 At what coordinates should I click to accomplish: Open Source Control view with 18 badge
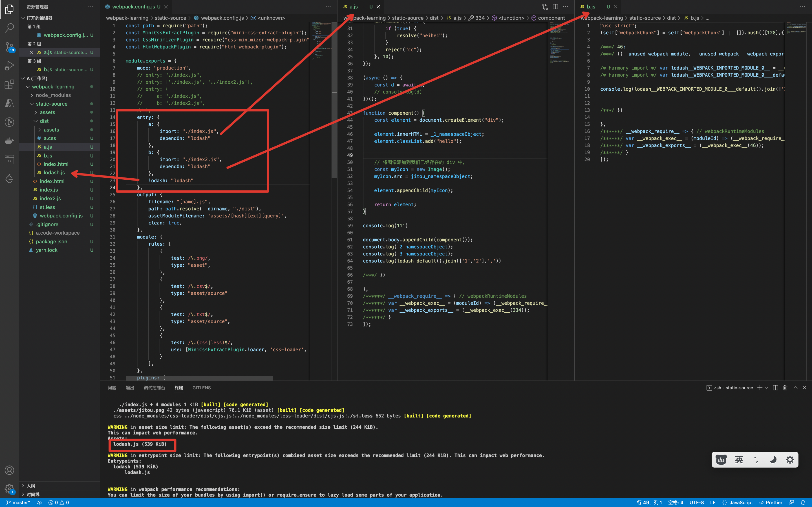9,47
